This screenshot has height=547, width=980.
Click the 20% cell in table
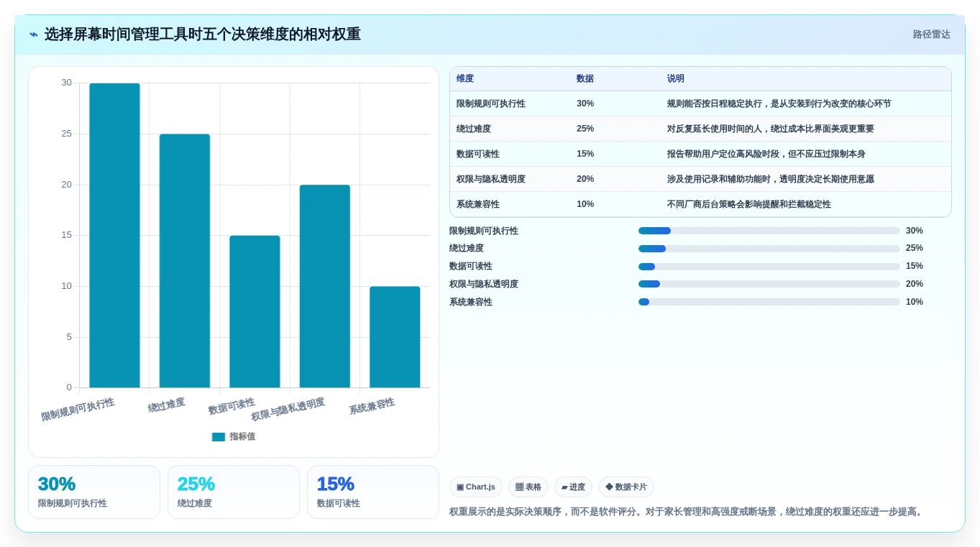[585, 180]
